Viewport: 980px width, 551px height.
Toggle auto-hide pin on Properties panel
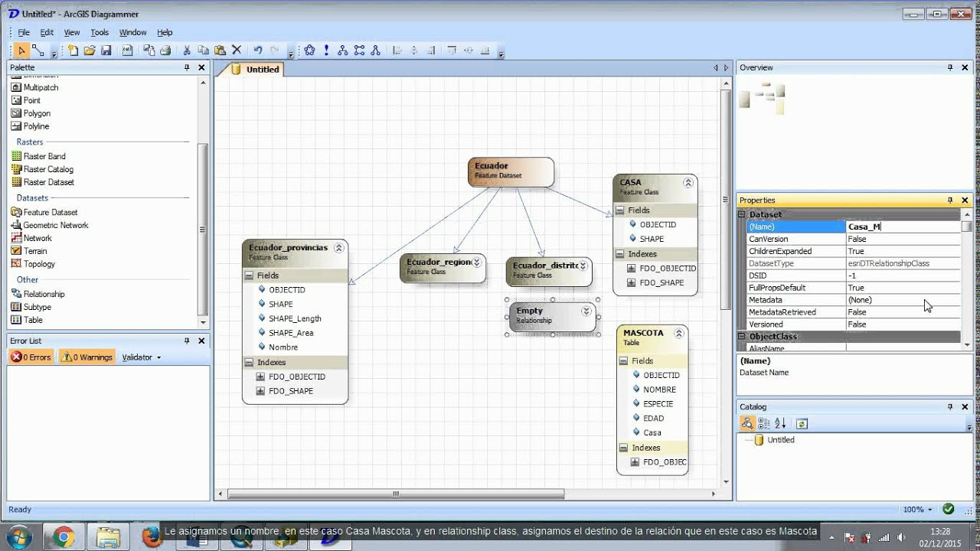tap(950, 201)
